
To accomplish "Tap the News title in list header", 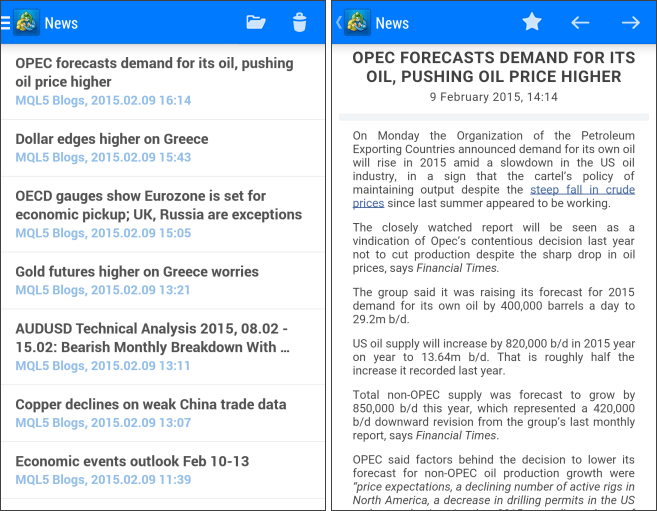I will tap(61, 23).
